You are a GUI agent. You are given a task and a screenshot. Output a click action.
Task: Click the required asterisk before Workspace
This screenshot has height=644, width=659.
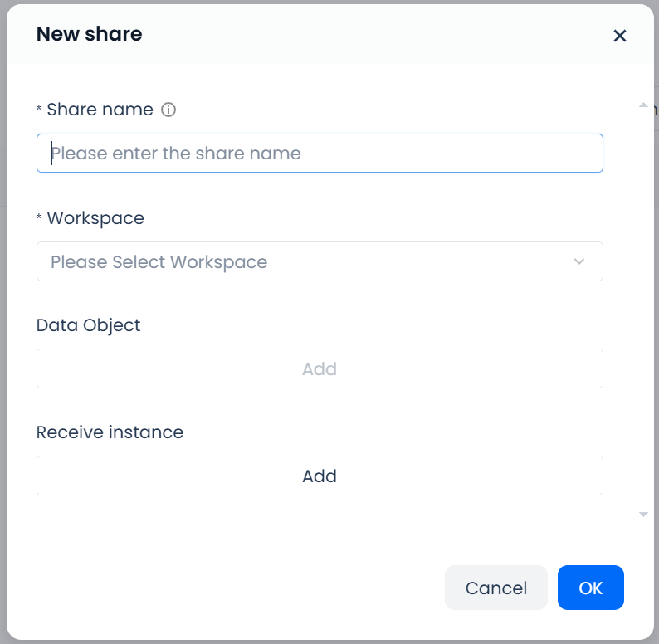[x=39, y=219]
